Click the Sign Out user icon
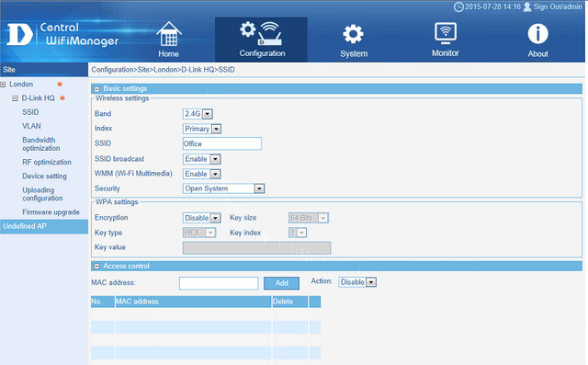Image resolution: width=588 pixels, height=365 pixels. tap(527, 6)
